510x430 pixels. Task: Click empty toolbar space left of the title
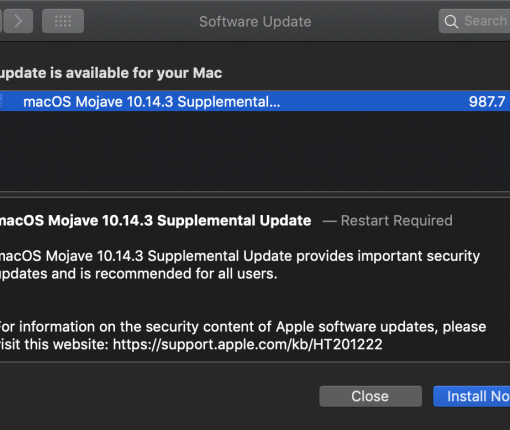tap(140, 21)
